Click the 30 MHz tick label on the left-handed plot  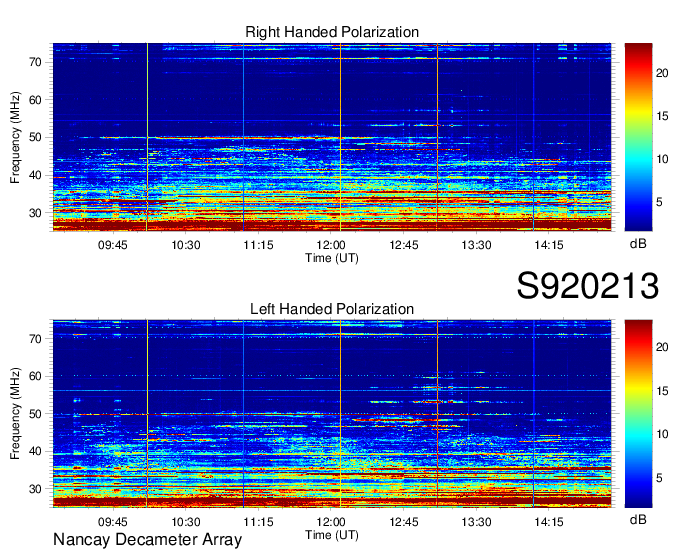36,490
